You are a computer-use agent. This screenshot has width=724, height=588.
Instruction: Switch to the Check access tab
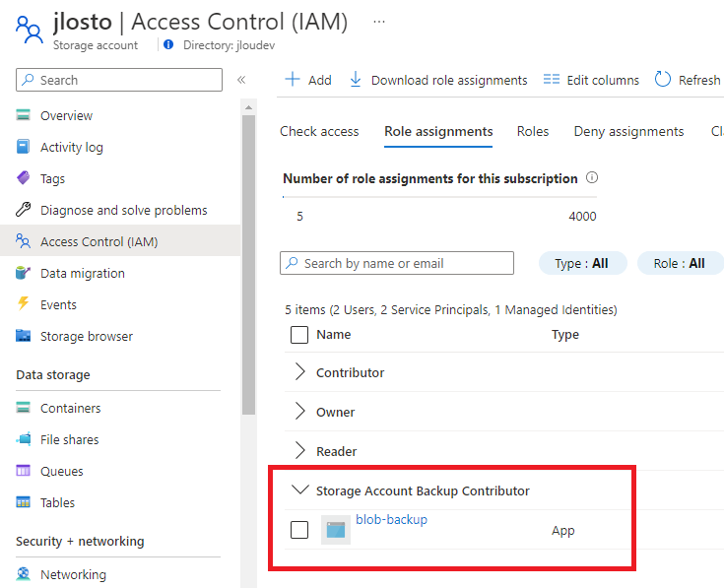(x=319, y=132)
